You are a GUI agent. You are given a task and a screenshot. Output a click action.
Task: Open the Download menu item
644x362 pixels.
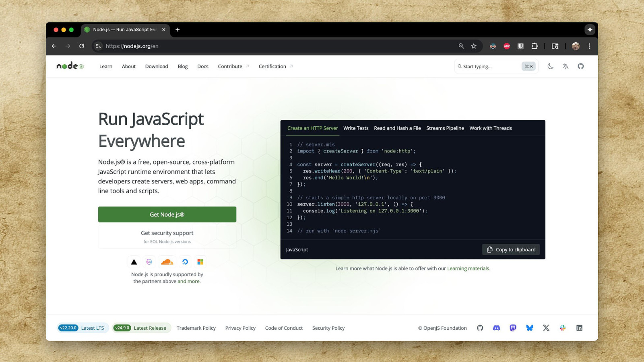coord(157,66)
